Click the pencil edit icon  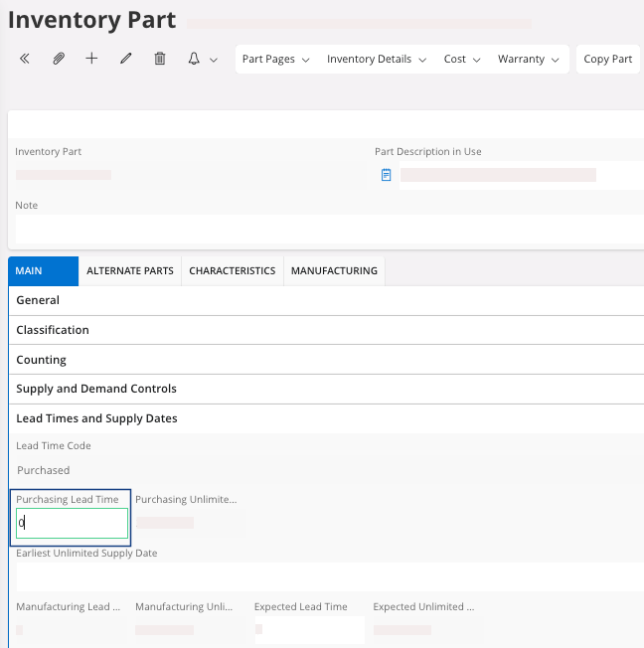pyautogui.click(x=125, y=60)
